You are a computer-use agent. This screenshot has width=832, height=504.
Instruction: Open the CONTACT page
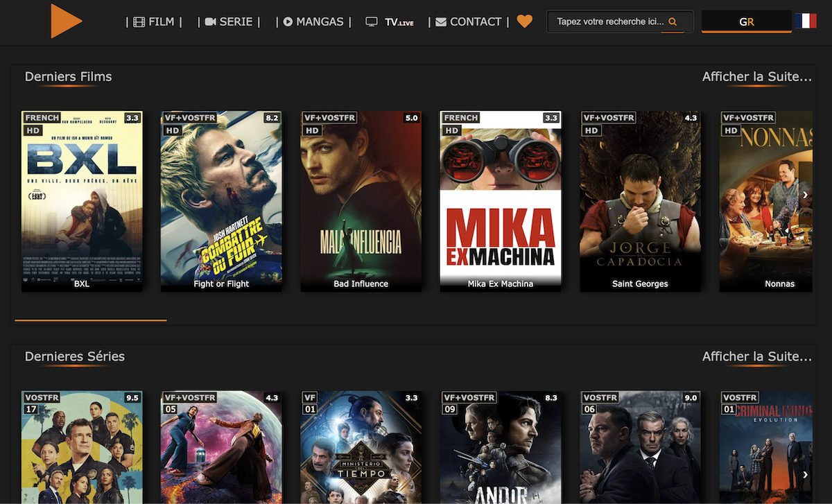pos(468,22)
